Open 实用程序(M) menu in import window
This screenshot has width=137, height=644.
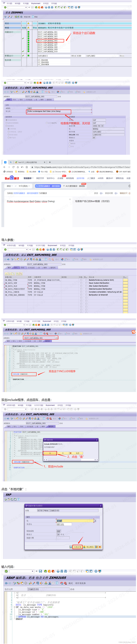pos(40,245)
